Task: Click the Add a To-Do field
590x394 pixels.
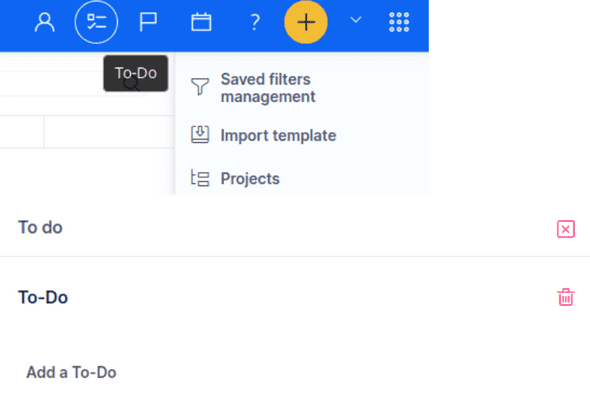Action: point(71,373)
